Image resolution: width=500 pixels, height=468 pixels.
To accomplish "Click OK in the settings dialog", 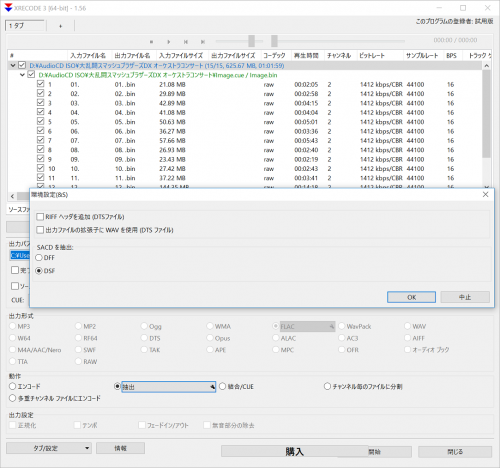I will (x=411, y=297).
